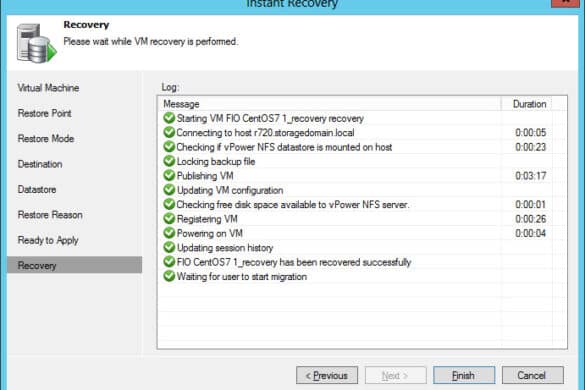Go to the Restore Reason wizard step

pos(50,215)
